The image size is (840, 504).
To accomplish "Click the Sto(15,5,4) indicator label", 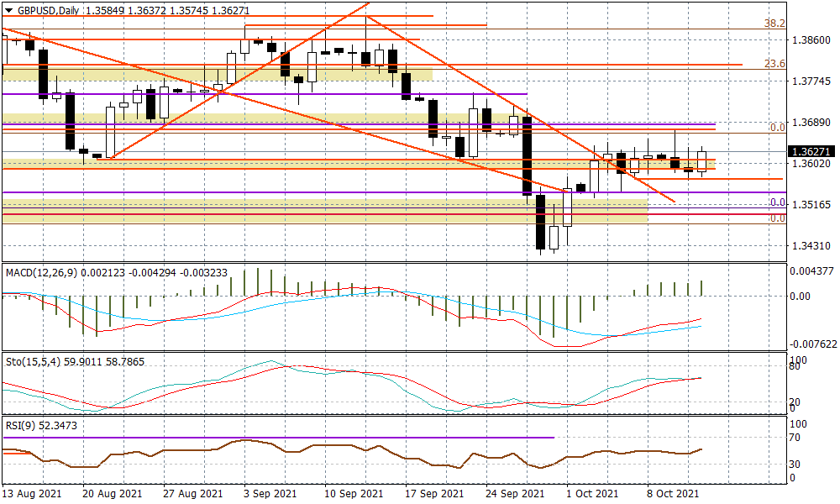I will (33, 362).
